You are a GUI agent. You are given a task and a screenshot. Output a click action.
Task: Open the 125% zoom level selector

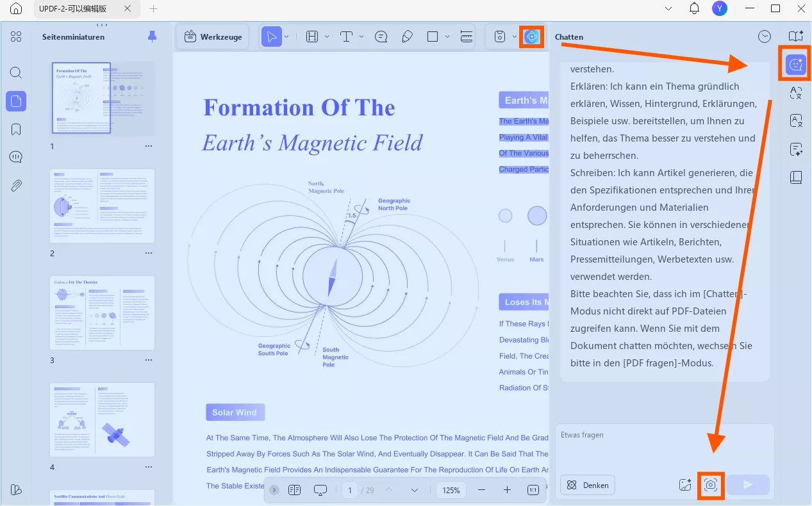click(451, 490)
